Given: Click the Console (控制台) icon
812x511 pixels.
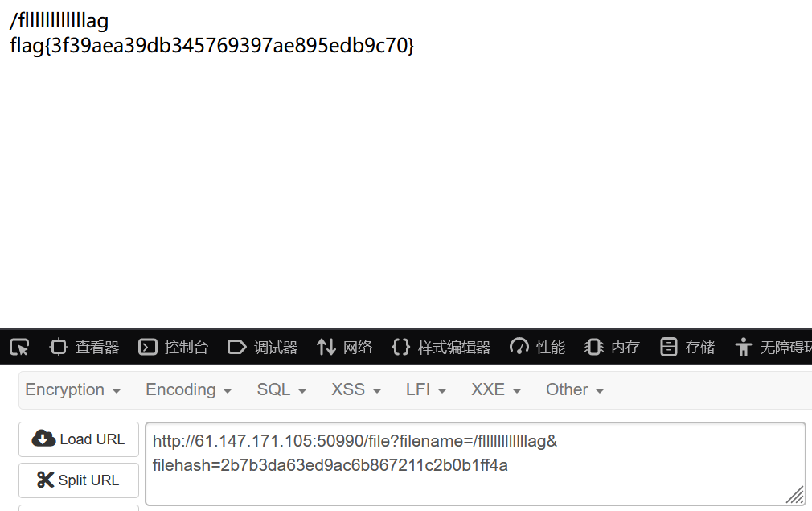Looking at the screenshot, I should [148, 347].
